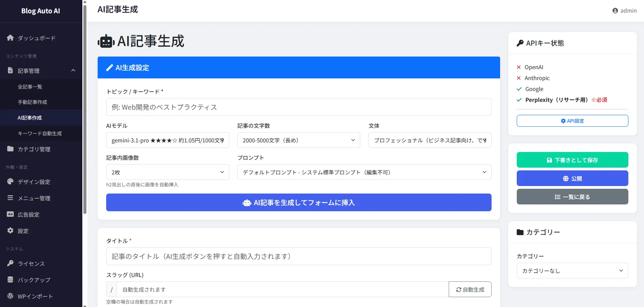The height and width of the screenshot is (307, 644).
Task: Select AI記事作成 in sidebar
Action: (30, 118)
